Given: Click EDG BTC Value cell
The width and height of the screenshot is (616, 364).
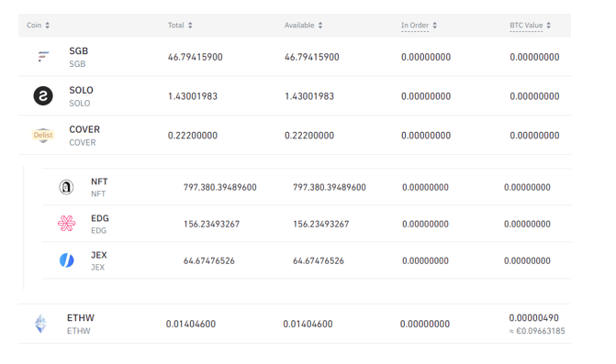Looking at the screenshot, I should [x=527, y=224].
